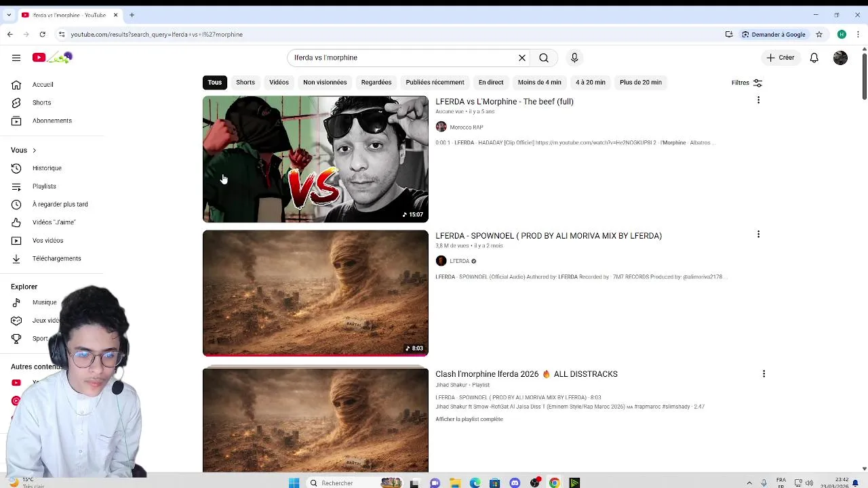Bookmark this page with the star icon
Screen dimensions: 868x488
(819, 35)
